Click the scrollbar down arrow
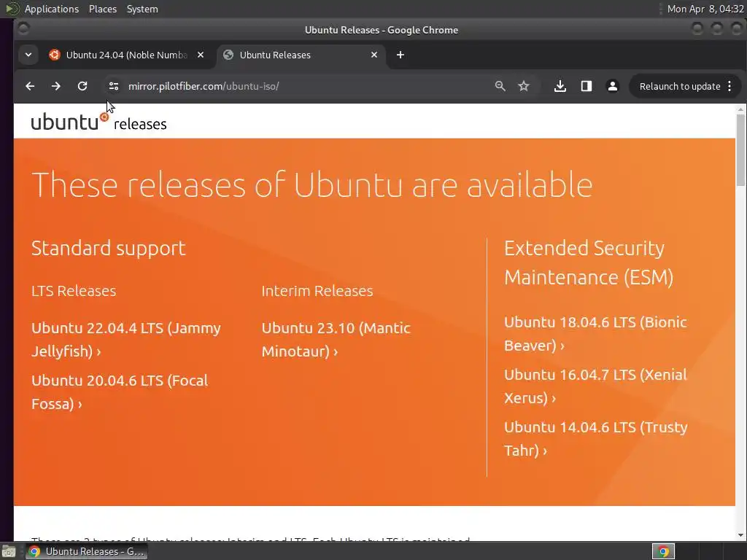The height and width of the screenshot is (560, 747). click(x=740, y=535)
